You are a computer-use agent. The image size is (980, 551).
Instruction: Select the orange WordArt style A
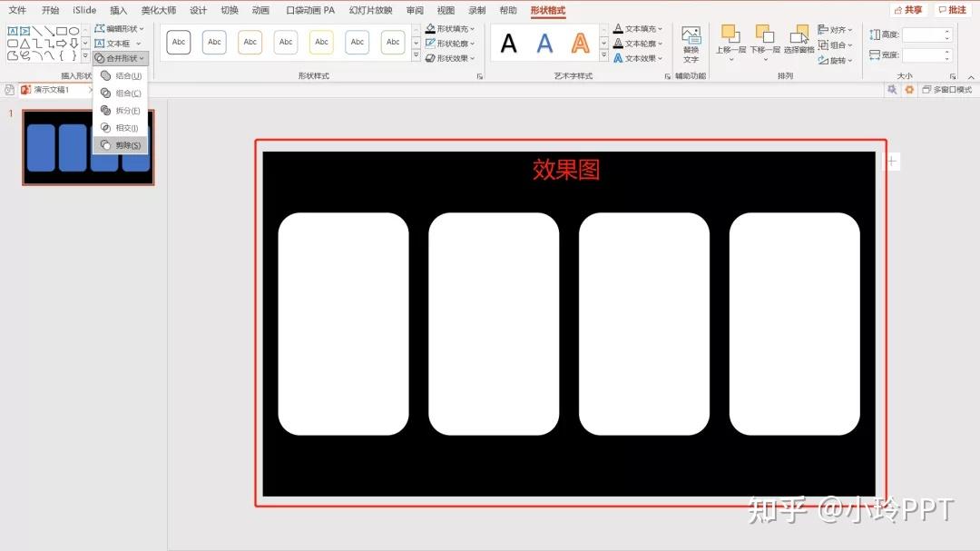click(x=581, y=43)
